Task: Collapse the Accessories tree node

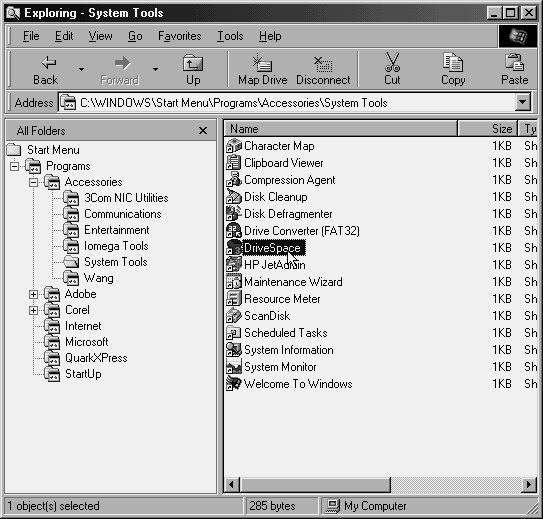Action: [34, 182]
